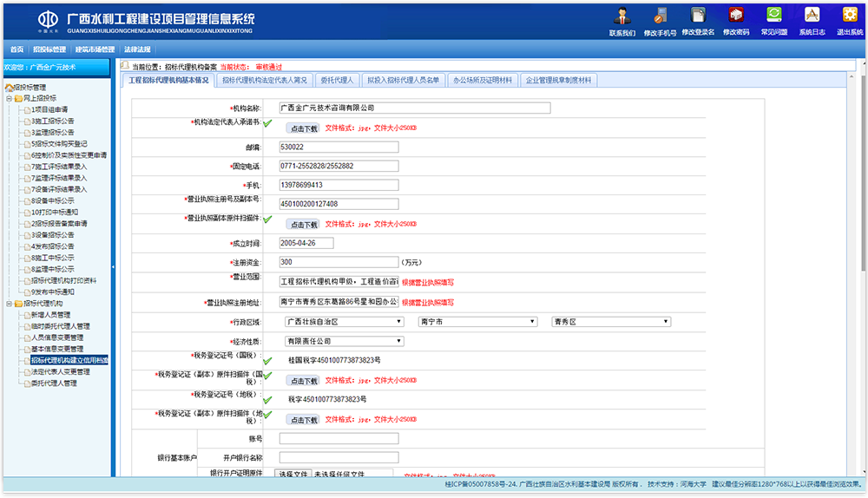Image resolution: width=868 pixels, height=498 pixels.
Task: Switch to 拟投入招标代理人员名单 tab
Action: [404, 80]
